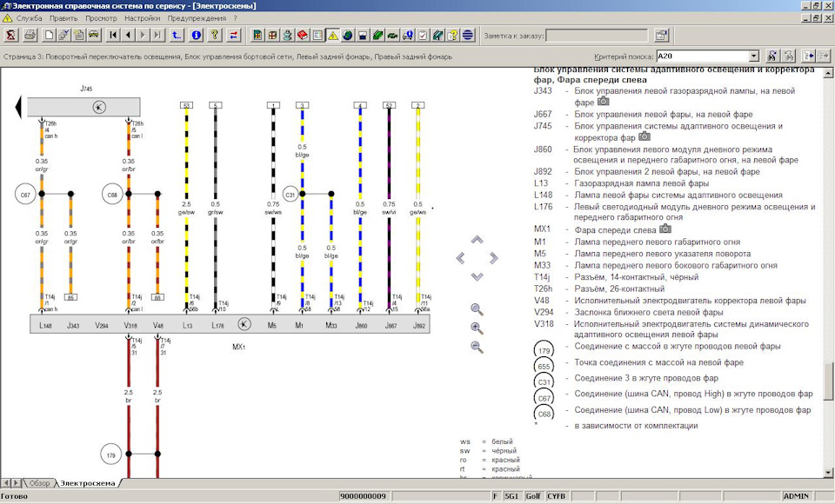Click the plain magnifier reset zoom icon

coord(478,308)
